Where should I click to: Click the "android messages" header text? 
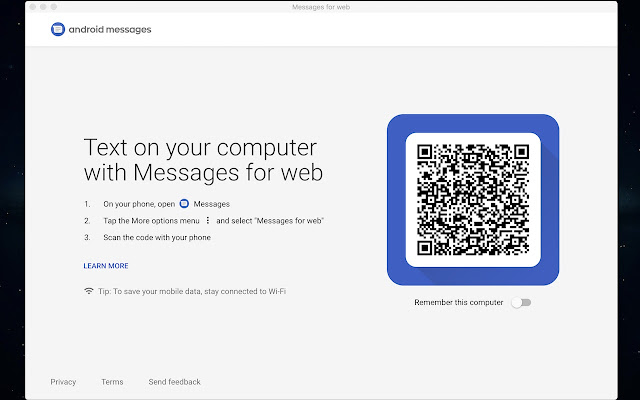110,29
